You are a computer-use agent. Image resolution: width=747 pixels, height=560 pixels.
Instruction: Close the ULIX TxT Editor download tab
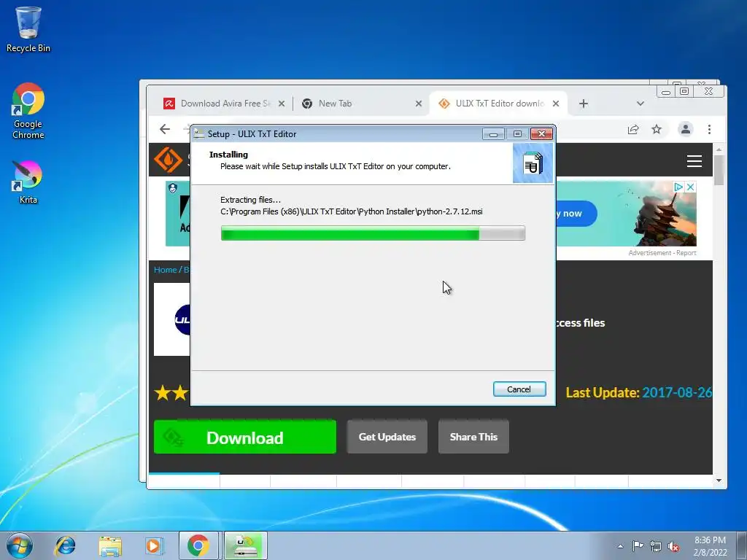(555, 104)
